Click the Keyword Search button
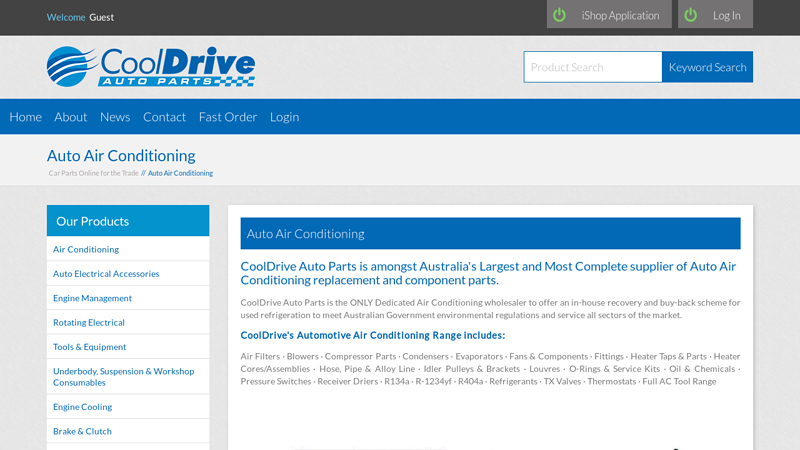This screenshot has width=800, height=450. (x=707, y=67)
